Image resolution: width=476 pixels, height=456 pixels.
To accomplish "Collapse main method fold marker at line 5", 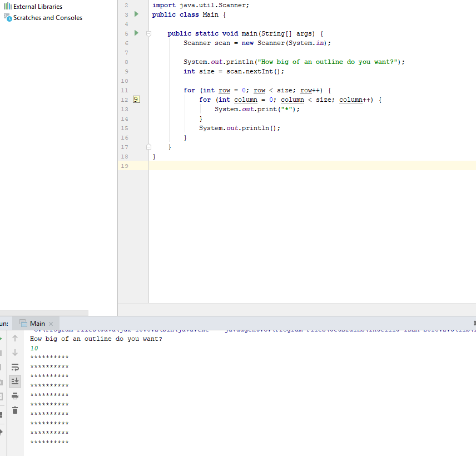I will point(148,33).
